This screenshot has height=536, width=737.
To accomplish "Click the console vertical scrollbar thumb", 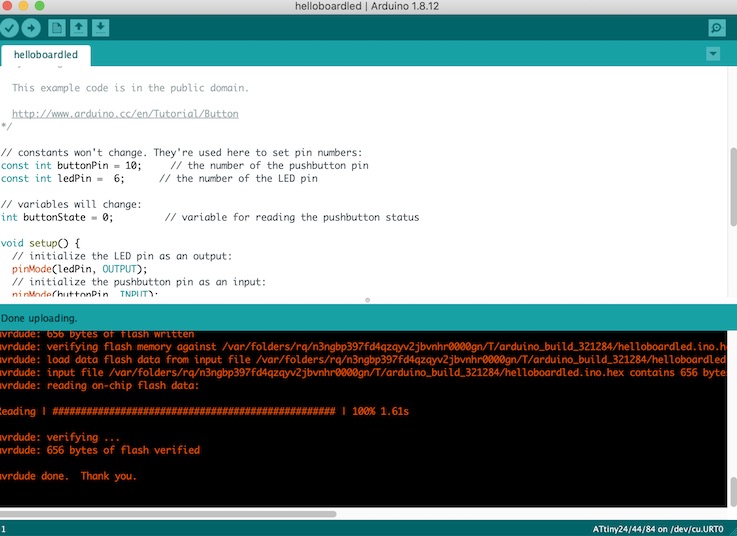I will pyautogui.click(x=733, y=492).
